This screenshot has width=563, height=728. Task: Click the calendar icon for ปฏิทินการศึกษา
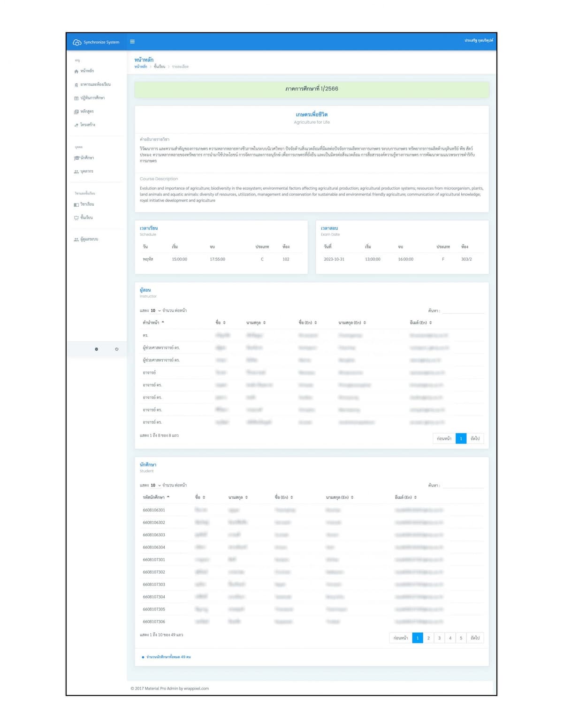click(76, 98)
